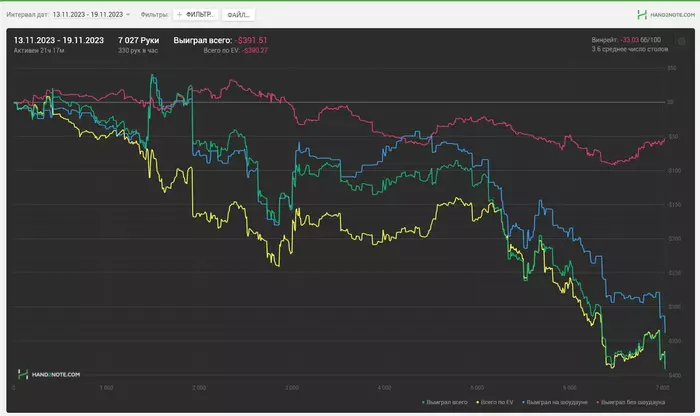Toggle the Выиграл всего series in the legend
Viewport: 700px width, 416px height.
coord(447,403)
